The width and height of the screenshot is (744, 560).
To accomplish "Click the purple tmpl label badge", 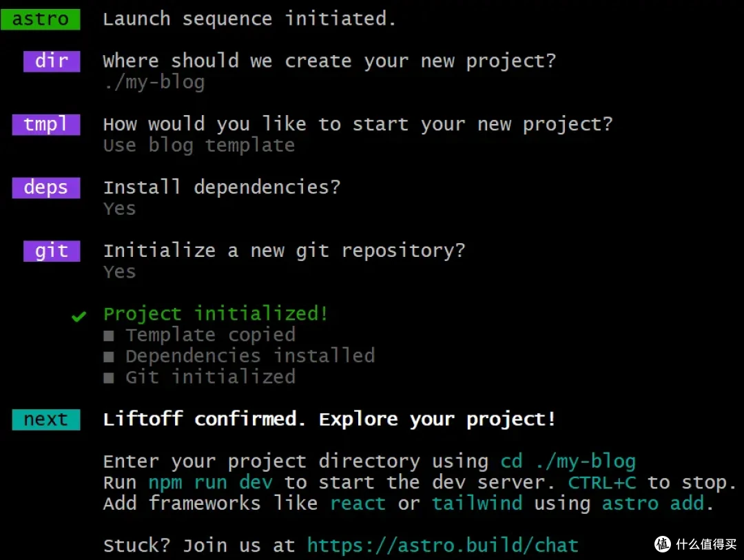I will (46, 125).
